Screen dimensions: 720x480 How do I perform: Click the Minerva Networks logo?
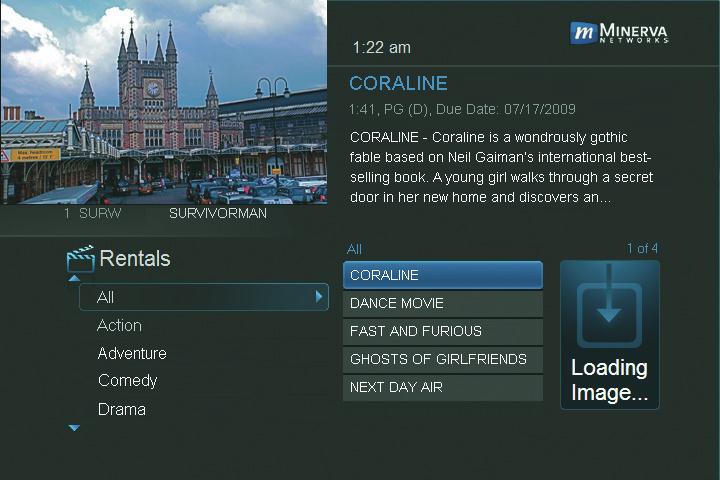[619, 33]
